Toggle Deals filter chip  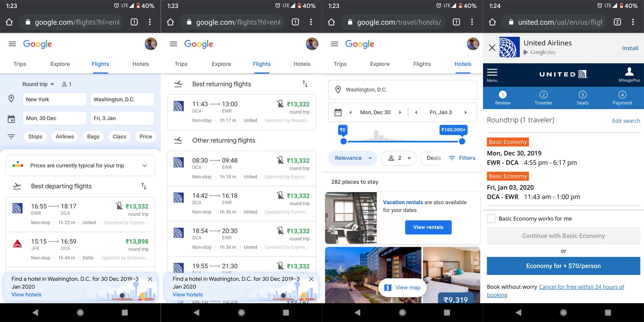click(x=433, y=158)
